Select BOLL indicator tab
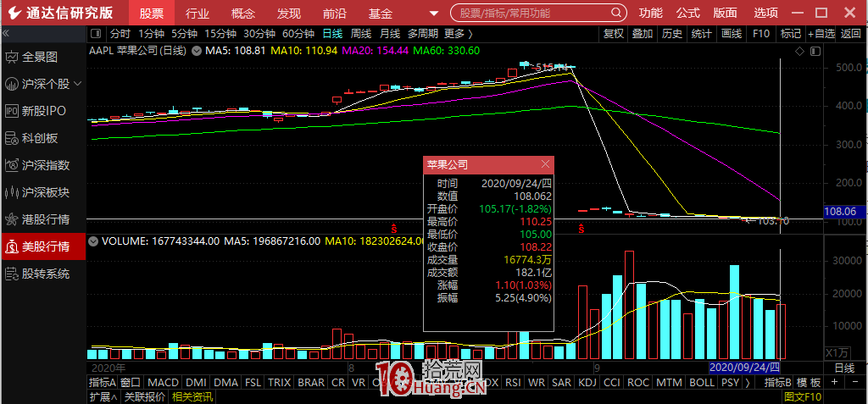The image size is (868, 404). tap(701, 383)
